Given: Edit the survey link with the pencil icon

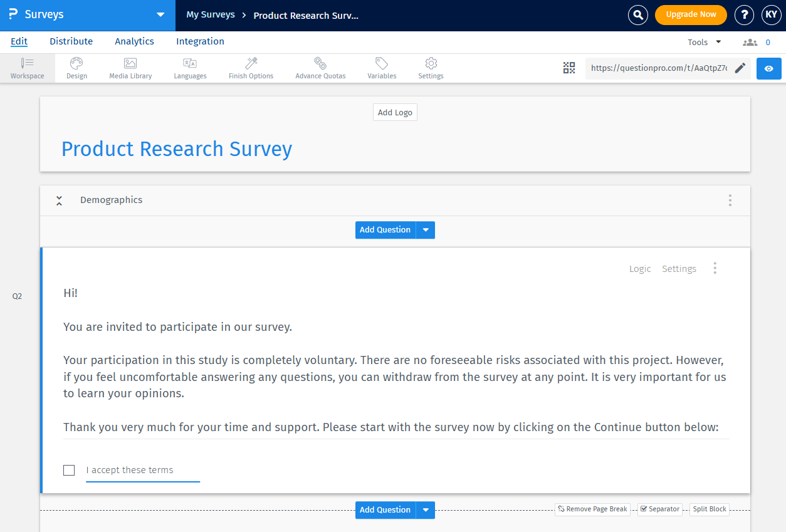Looking at the screenshot, I should (x=740, y=68).
